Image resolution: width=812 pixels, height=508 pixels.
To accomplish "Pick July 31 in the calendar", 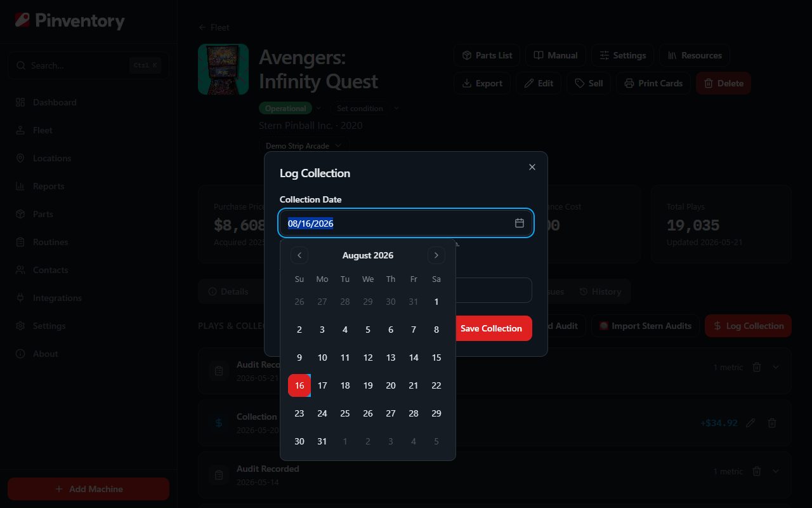I will coord(414,302).
